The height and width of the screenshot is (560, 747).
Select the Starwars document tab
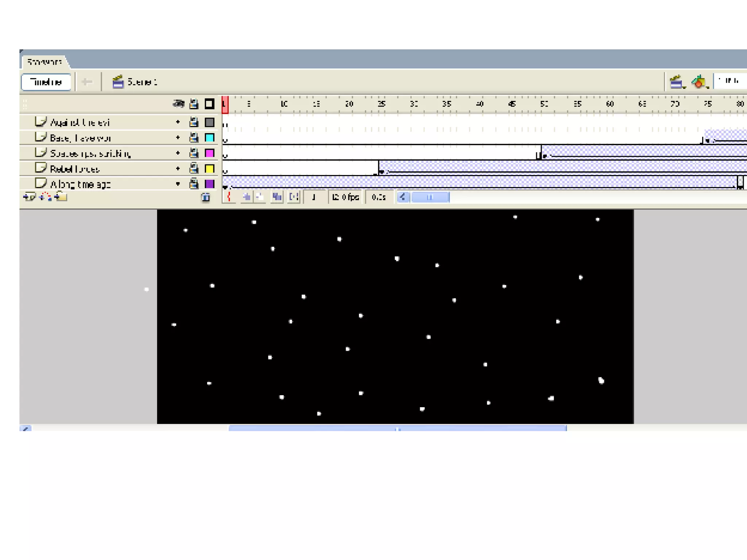click(x=44, y=62)
